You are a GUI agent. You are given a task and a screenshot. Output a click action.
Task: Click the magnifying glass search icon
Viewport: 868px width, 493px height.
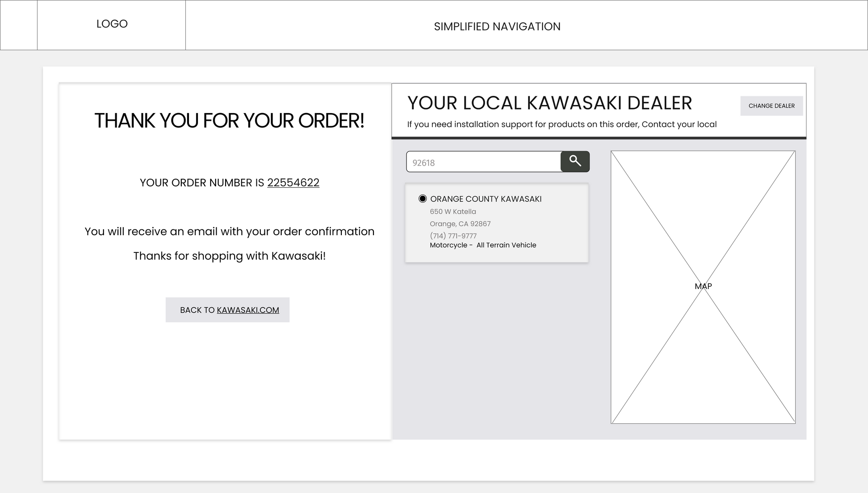coord(575,161)
